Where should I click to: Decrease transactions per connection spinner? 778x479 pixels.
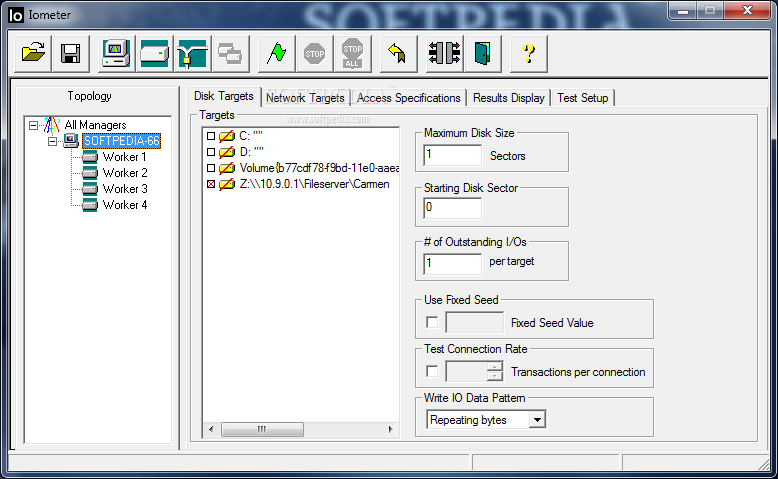click(x=494, y=376)
